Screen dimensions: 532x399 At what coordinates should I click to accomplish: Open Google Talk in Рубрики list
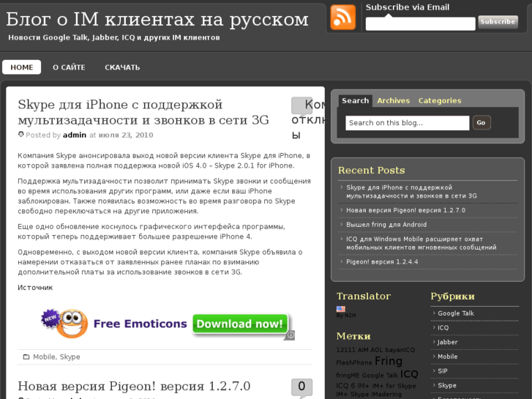(x=456, y=313)
